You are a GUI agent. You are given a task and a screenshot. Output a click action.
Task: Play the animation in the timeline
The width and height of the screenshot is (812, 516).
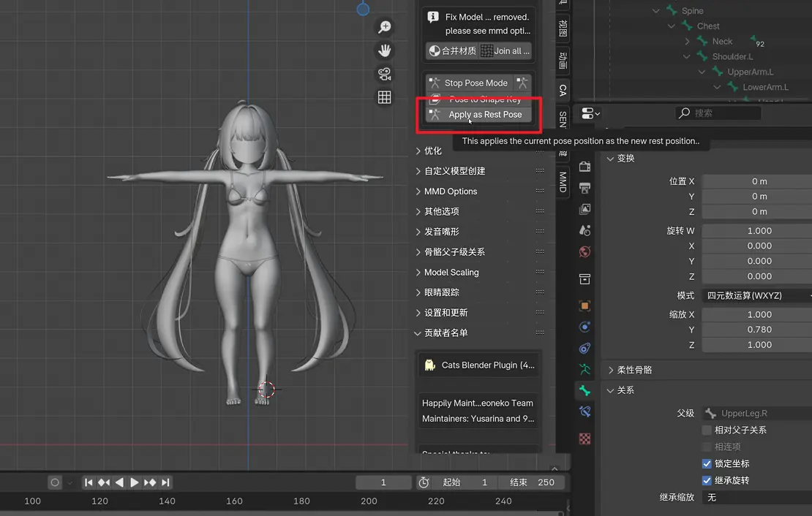point(134,482)
